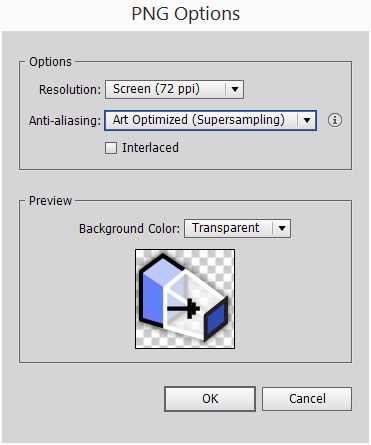This screenshot has width=371, height=445.
Task: Click the anti-aliasing info icon
Action: (x=335, y=120)
